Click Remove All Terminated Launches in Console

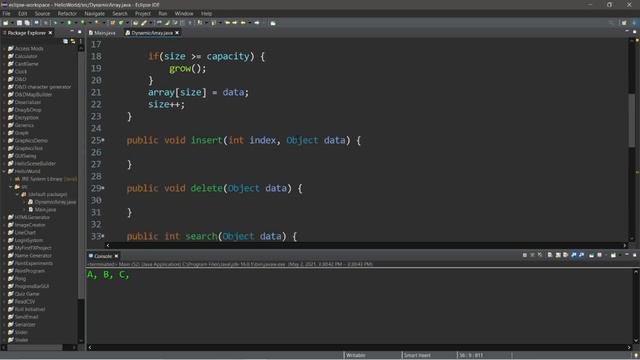[x=540, y=255]
